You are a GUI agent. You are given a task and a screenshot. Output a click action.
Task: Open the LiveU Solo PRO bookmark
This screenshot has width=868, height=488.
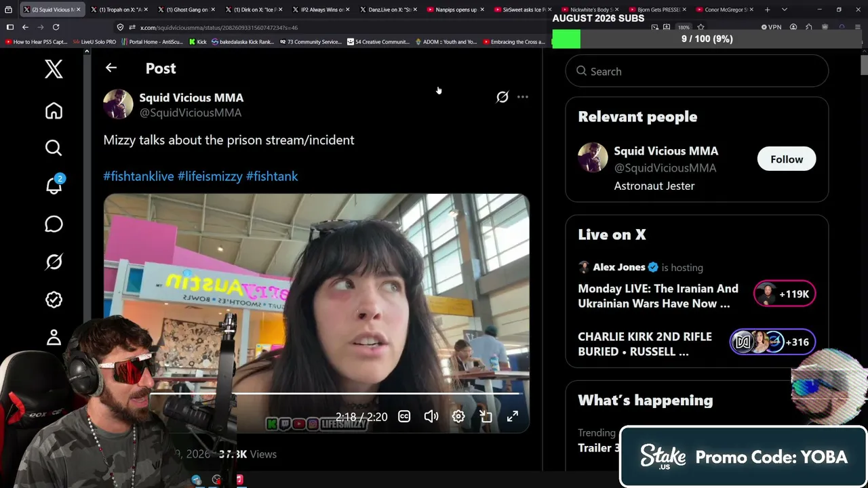95,42
